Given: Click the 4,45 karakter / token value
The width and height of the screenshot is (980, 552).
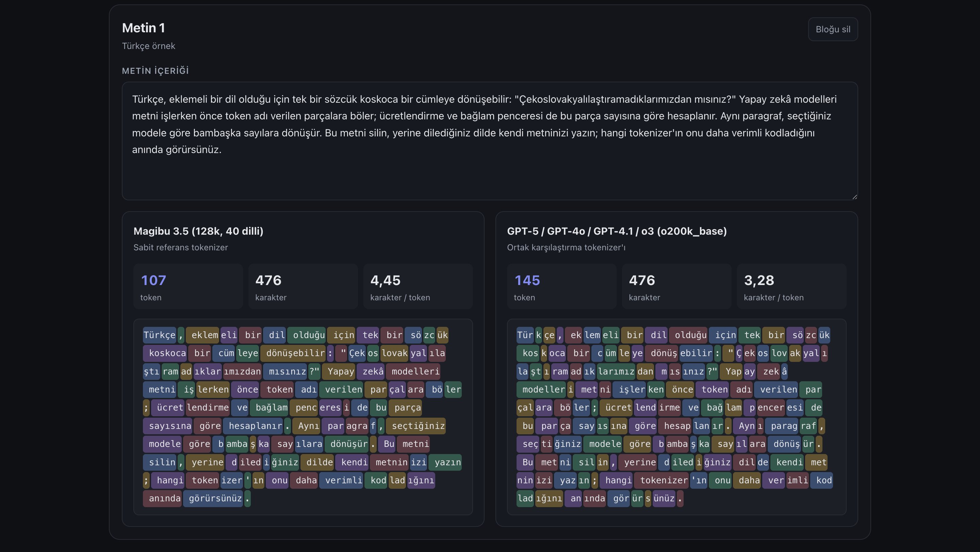Looking at the screenshot, I should pos(385,280).
